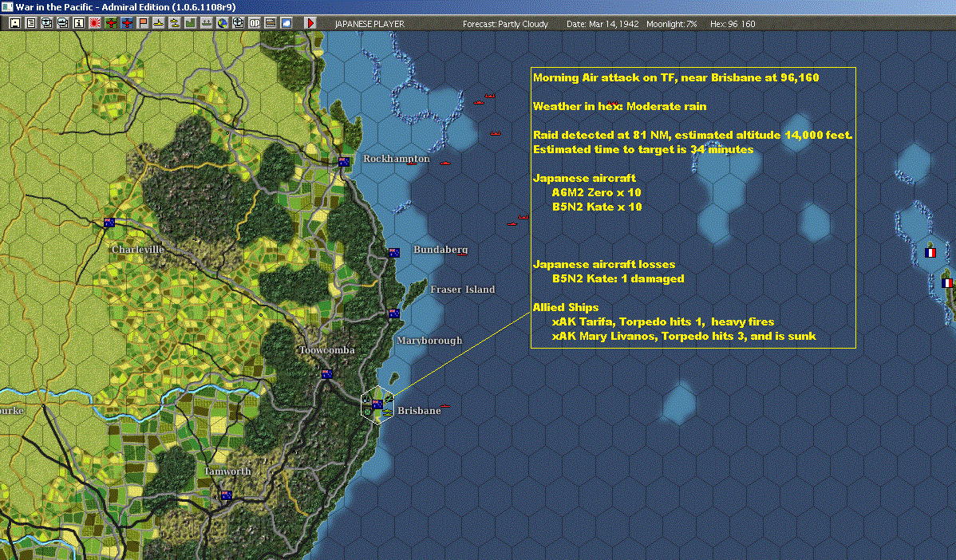
Task: Select the red plane on green background icon
Action: click(x=110, y=23)
